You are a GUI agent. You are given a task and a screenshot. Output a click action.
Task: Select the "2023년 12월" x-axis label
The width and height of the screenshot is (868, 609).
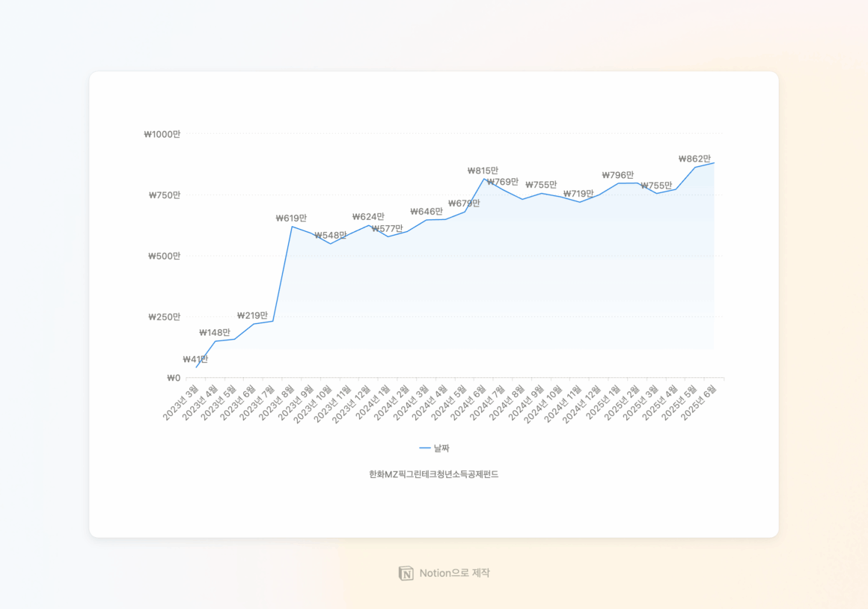352,405
